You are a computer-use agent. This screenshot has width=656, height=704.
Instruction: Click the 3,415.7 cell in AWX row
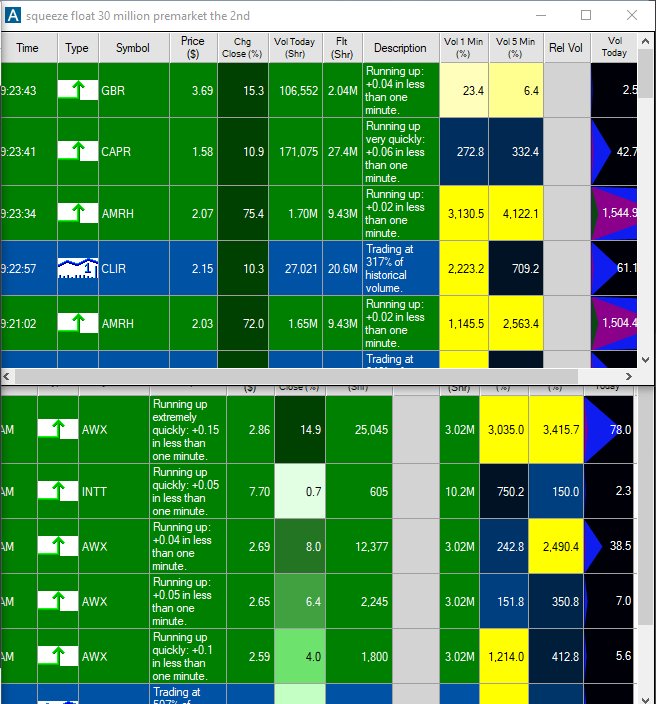tap(556, 430)
